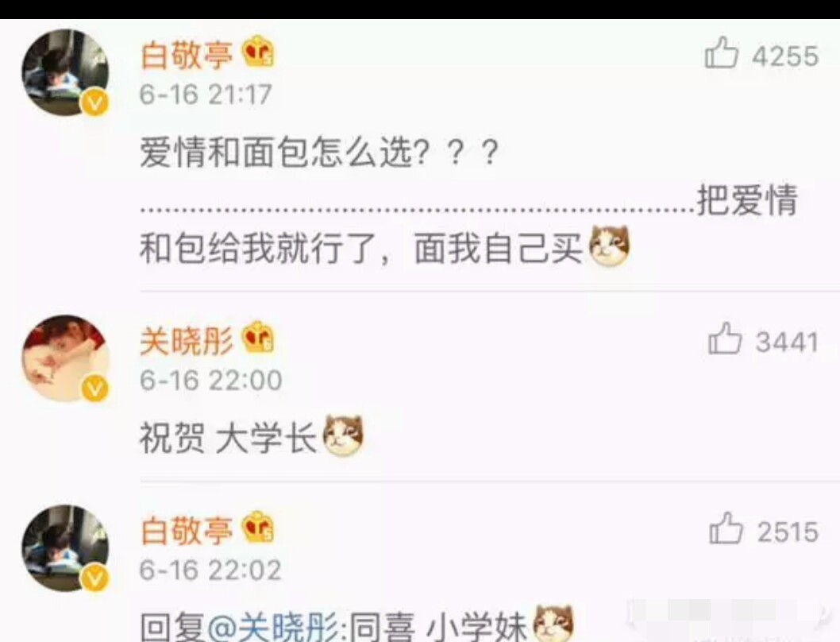Open the username 白敬亭 above 6-16 22:02

tap(187, 531)
